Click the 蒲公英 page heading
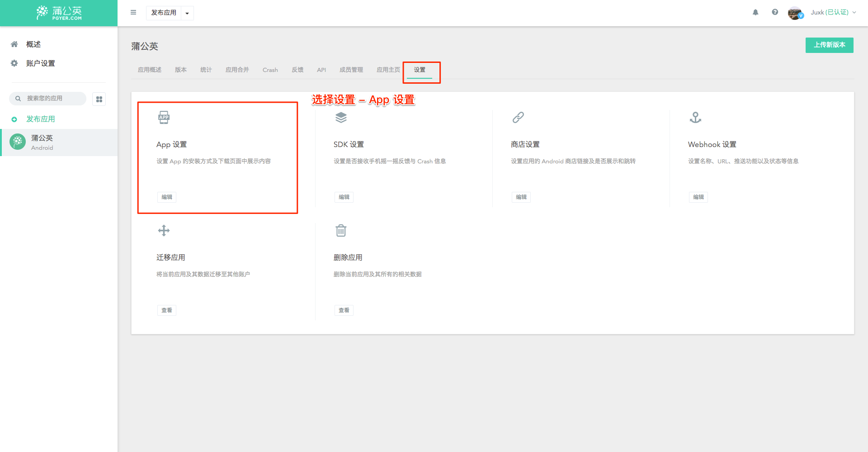 [145, 46]
